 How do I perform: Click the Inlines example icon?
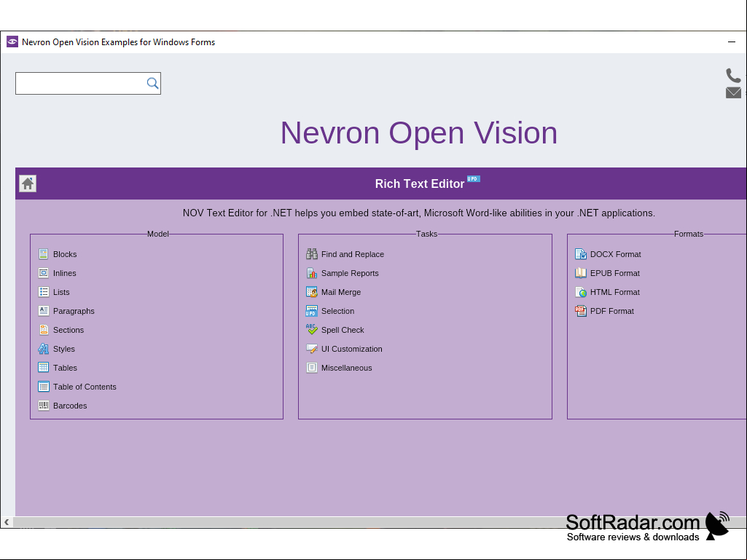coord(43,273)
